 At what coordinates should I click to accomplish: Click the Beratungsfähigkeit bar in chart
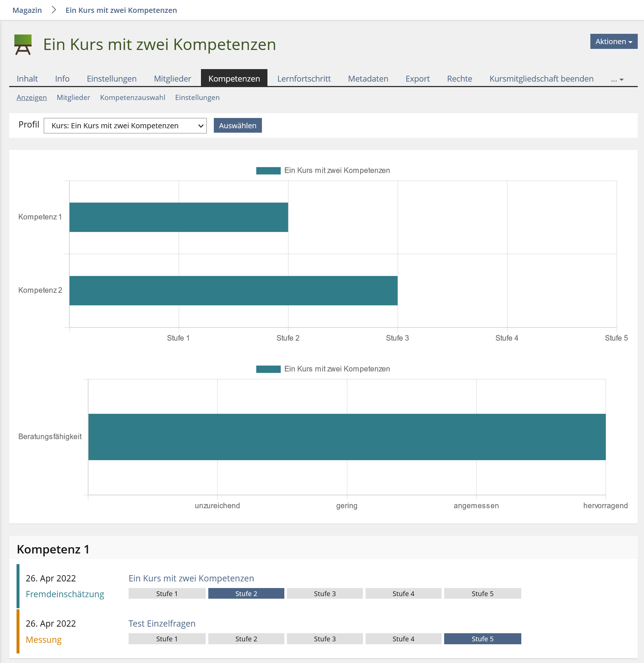click(x=347, y=437)
